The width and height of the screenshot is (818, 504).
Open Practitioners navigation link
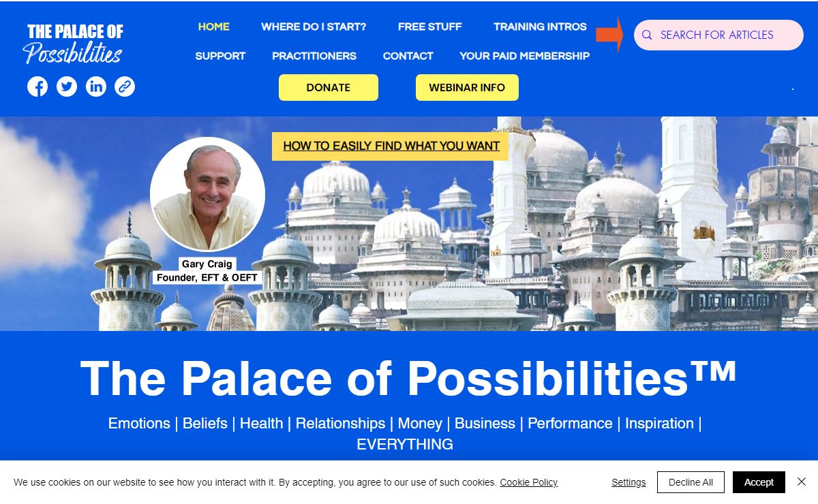314,56
